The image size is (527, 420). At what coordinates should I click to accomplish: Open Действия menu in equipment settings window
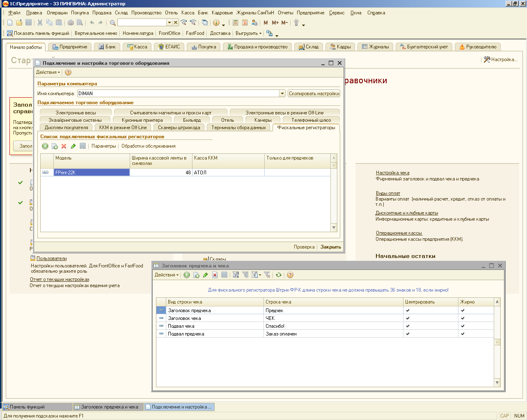pos(48,72)
